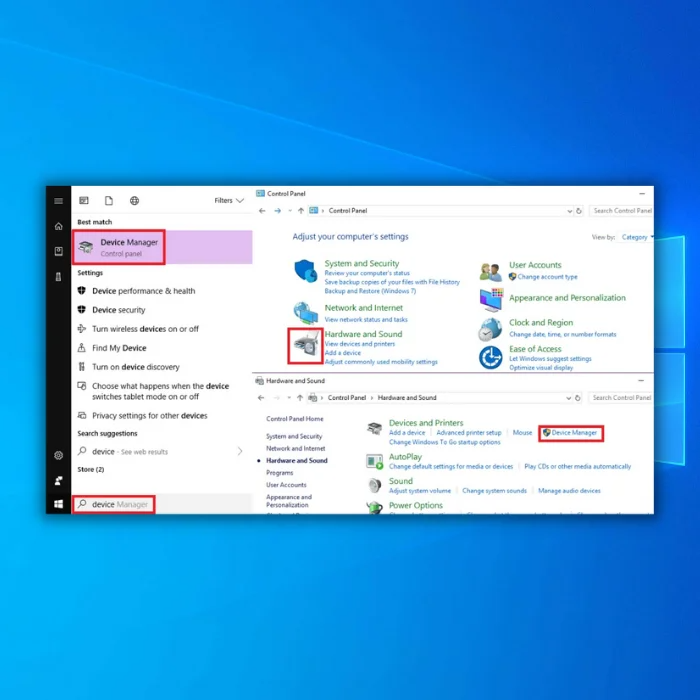Filter search results by Apps icon
Image resolution: width=700 pixels, height=700 pixels.
pos(84,200)
